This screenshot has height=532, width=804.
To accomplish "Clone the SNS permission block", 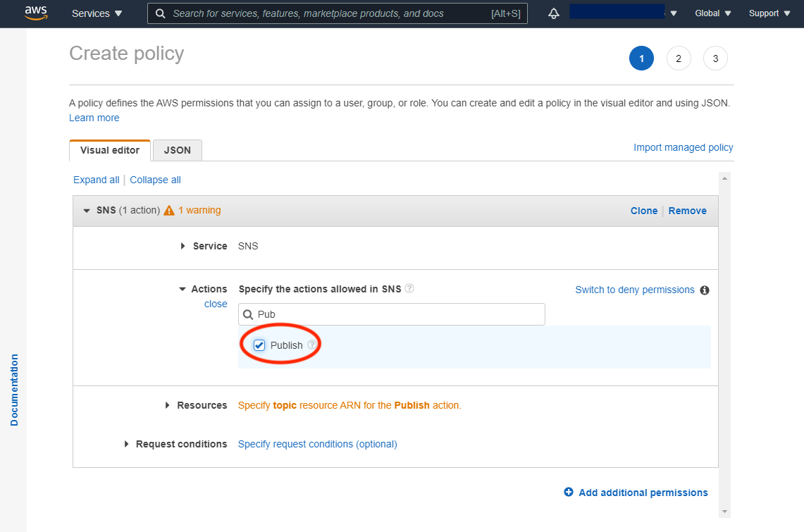I will point(644,211).
